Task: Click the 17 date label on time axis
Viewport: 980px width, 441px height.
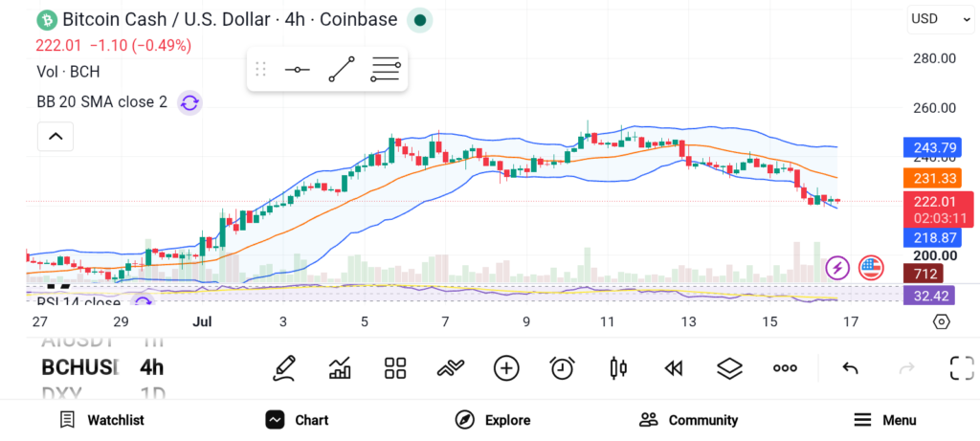Action: [x=850, y=321]
